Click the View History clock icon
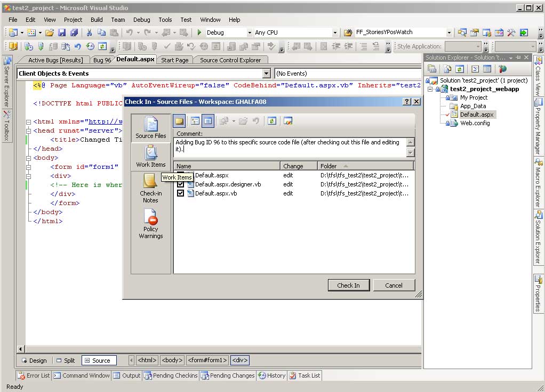This screenshot has width=545, height=392. pyautogui.click(x=90, y=46)
